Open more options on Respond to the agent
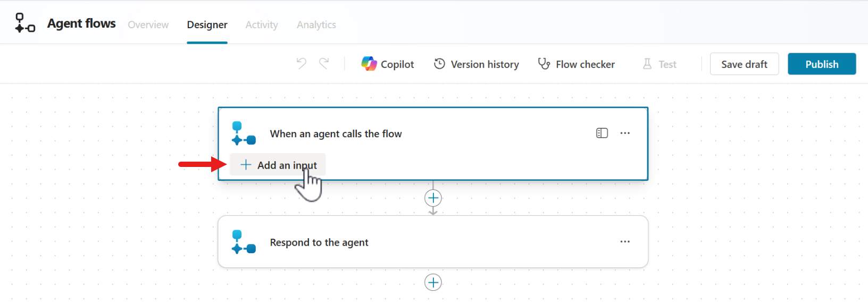868x302 pixels. [x=625, y=241]
